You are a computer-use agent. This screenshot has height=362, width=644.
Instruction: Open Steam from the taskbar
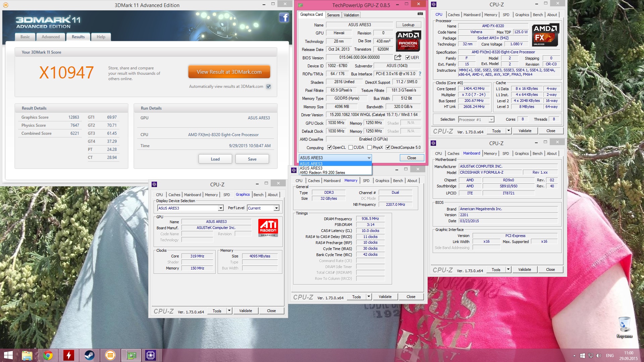click(89, 355)
